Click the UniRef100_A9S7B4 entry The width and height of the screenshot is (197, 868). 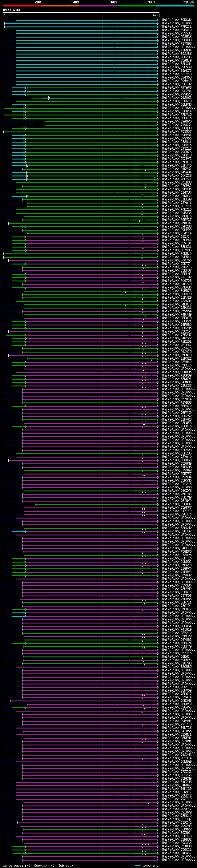tap(177, 91)
